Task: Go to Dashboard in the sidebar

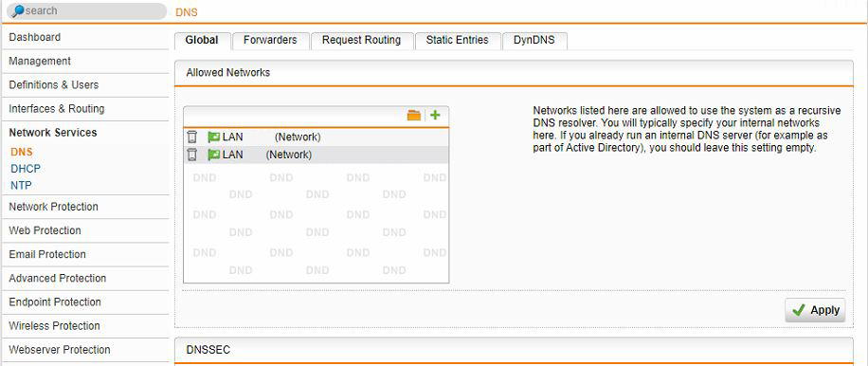Action: 84,38
